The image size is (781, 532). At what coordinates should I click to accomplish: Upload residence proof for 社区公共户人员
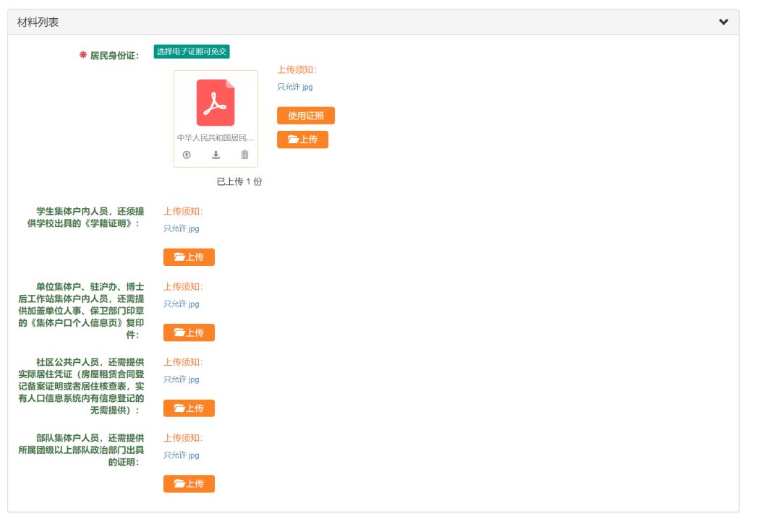pos(189,408)
